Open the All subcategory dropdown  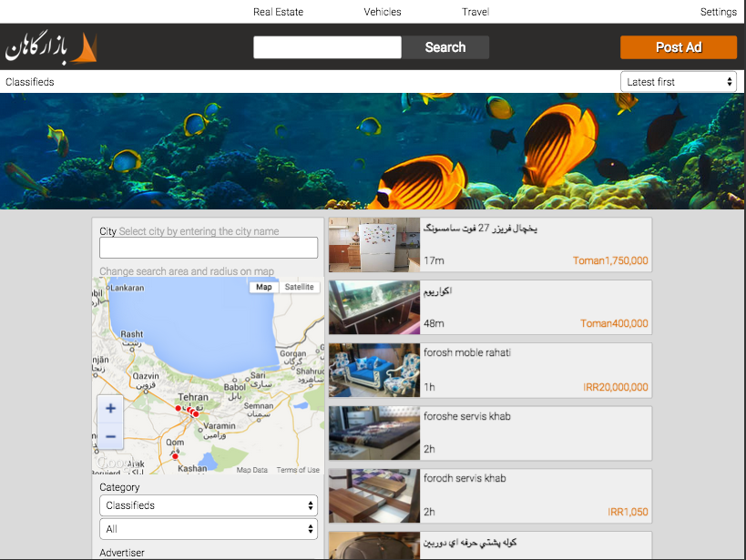coord(208,529)
